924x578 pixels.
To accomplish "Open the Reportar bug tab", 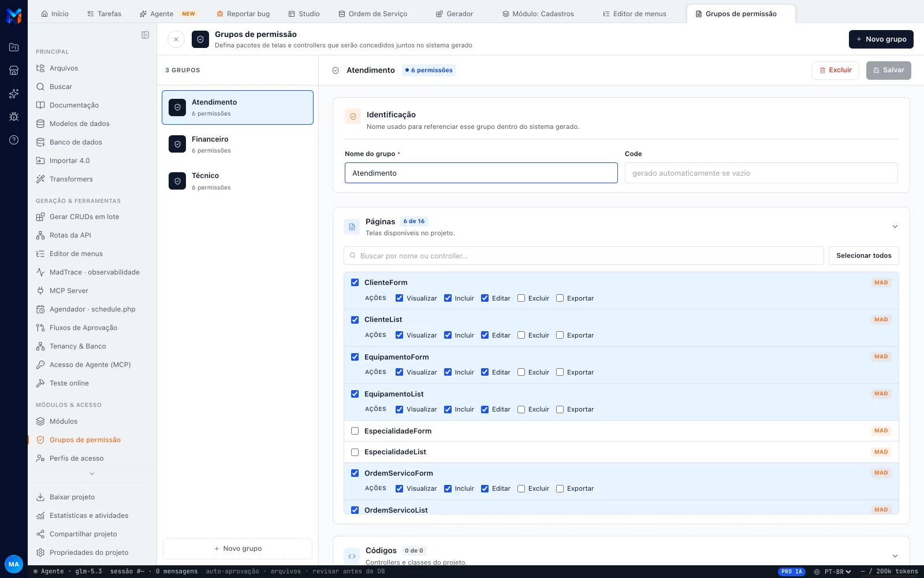I will (243, 14).
